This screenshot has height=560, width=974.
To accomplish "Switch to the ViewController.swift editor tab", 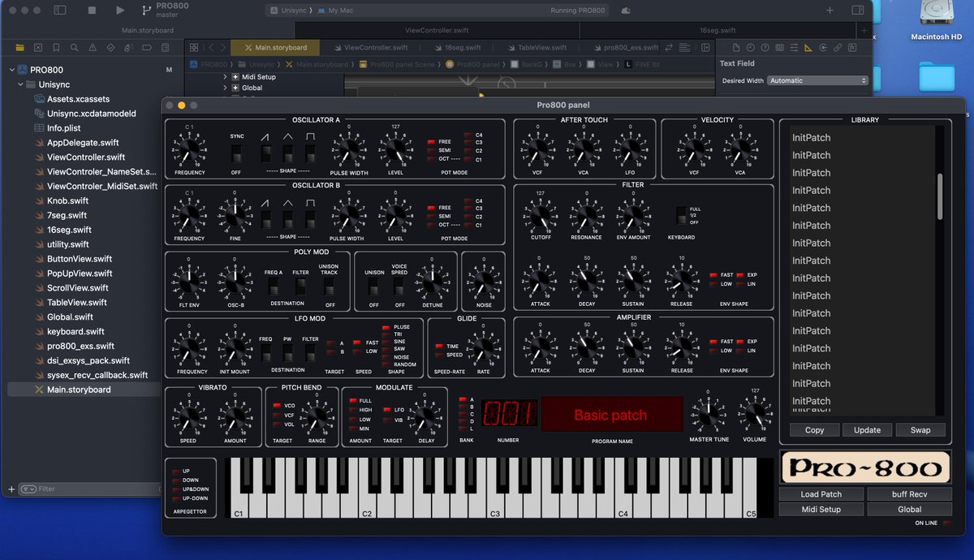I will (x=369, y=48).
